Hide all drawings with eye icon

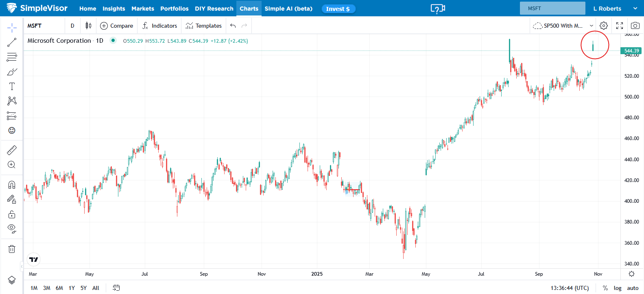point(12,228)
